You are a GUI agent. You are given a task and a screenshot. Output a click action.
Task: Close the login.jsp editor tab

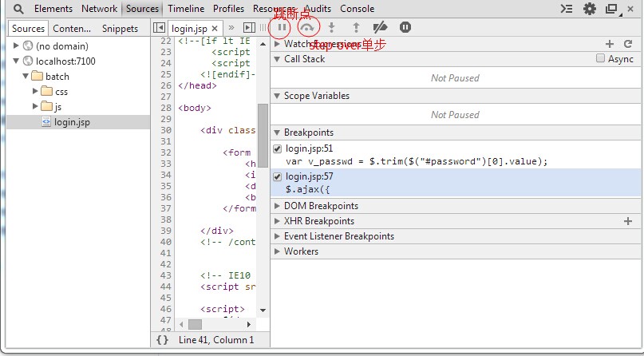[x=215, y=28]
